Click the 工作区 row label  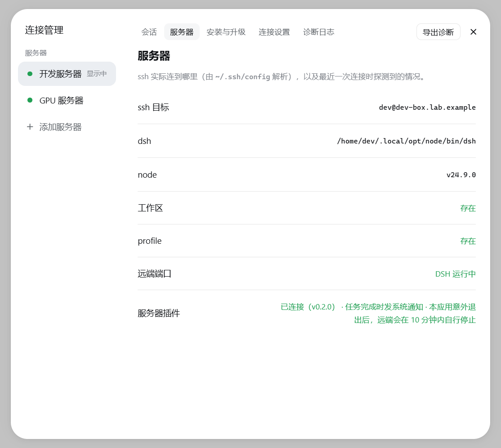click(x=150, y=208)
